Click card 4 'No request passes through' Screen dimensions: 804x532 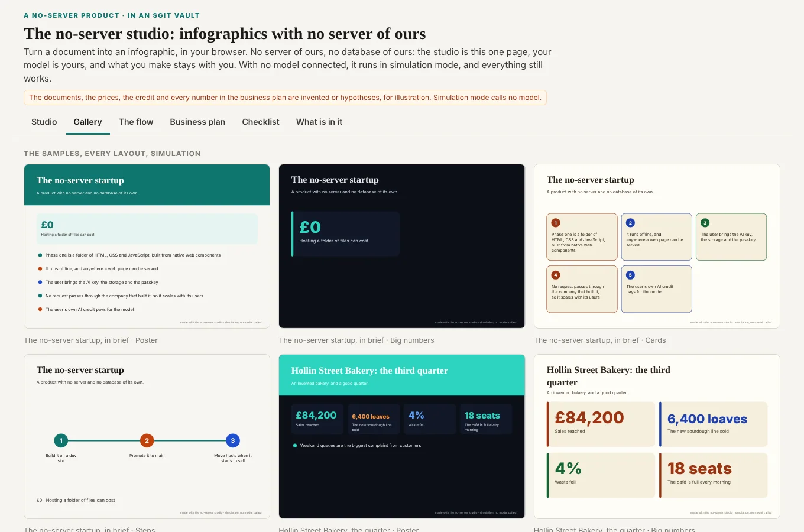coord(582,289)
